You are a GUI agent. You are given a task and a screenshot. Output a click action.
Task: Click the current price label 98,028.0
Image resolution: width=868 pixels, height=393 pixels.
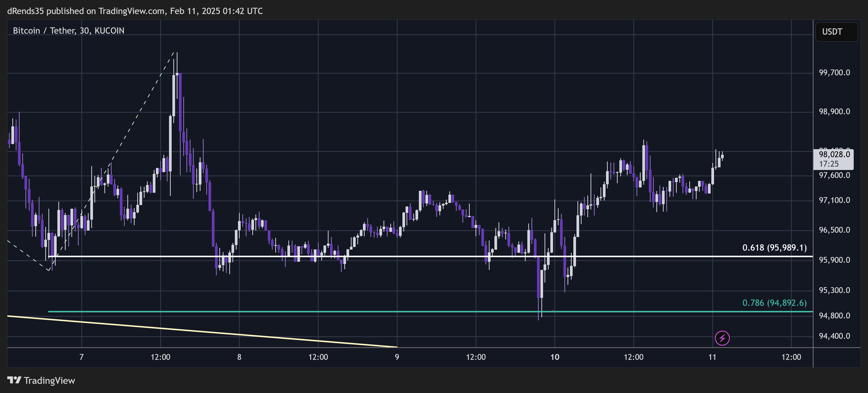click(x=834, y=154)
